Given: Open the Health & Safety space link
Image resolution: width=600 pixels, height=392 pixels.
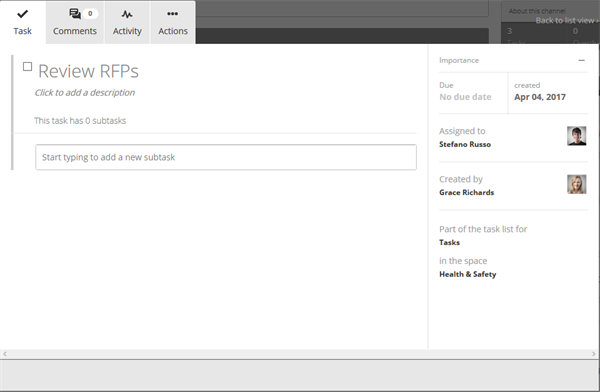Looking at the screenshot, I should tap(468, 274).
